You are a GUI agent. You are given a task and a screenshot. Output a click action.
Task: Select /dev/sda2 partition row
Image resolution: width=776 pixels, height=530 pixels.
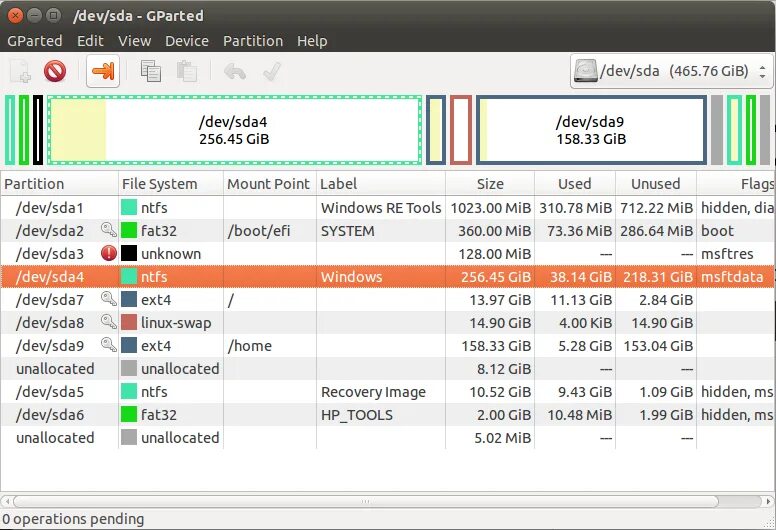[x=388, y=231]
